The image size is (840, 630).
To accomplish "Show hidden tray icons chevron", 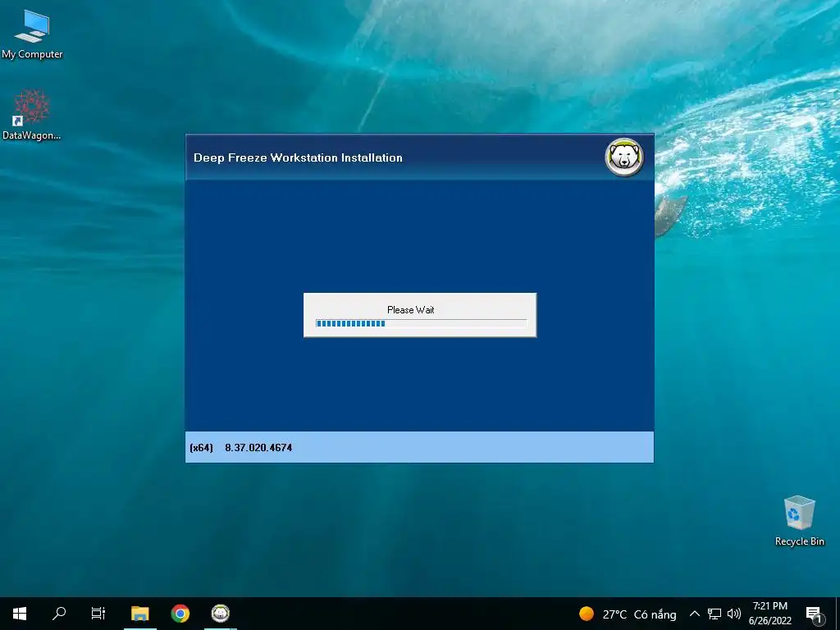I will (x=694, y=614).
